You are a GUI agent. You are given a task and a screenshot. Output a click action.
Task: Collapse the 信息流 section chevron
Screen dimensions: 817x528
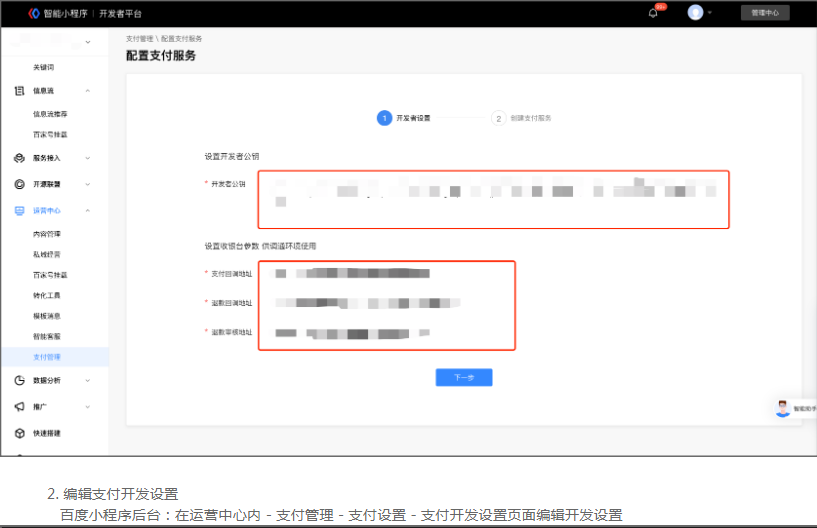(88, 91)
